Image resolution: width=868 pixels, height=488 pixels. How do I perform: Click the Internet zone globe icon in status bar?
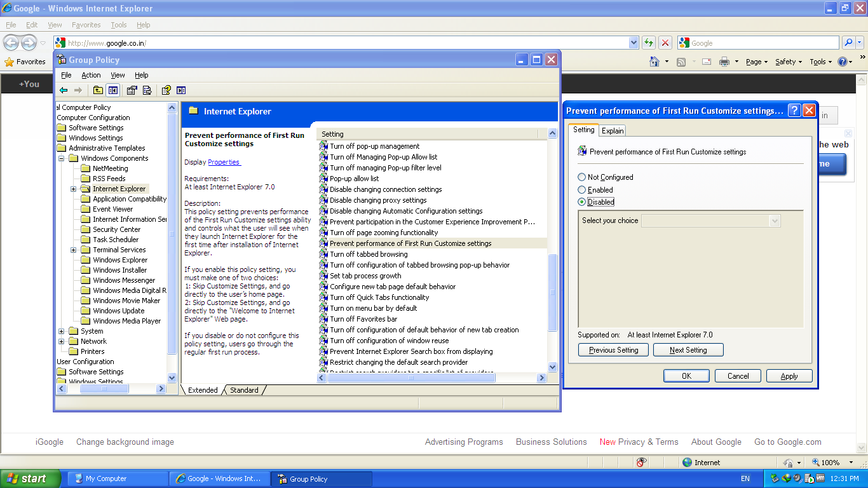[687, 463]
